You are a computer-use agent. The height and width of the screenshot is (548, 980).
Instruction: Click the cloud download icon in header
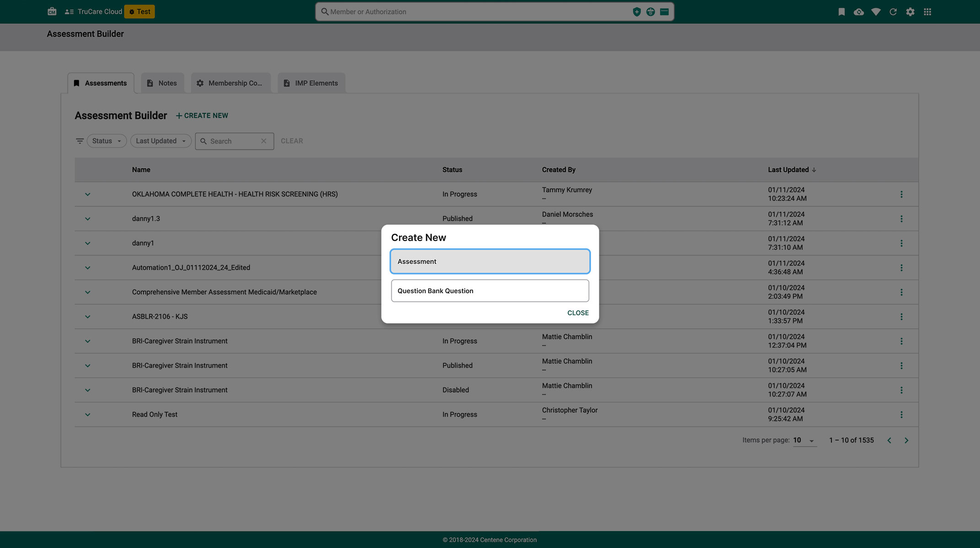[x=859, y=12]
